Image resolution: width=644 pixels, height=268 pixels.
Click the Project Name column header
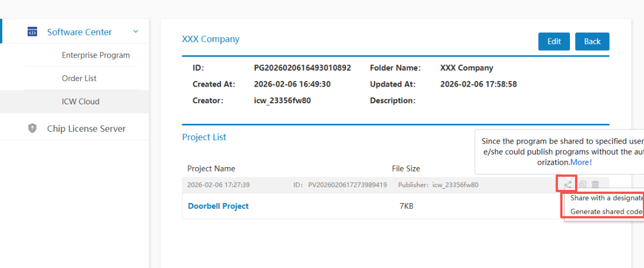(211, 168)
